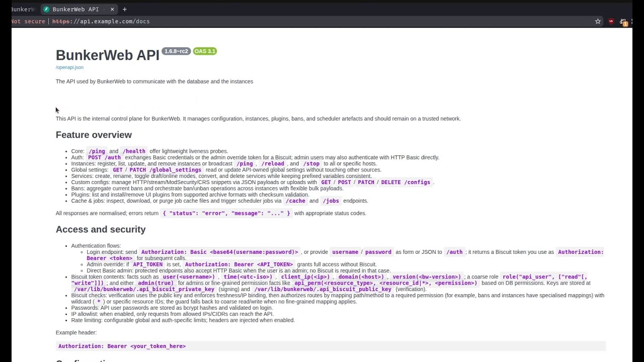
Task: Click the /jobs code snippet
Action: tap(331, 201)
